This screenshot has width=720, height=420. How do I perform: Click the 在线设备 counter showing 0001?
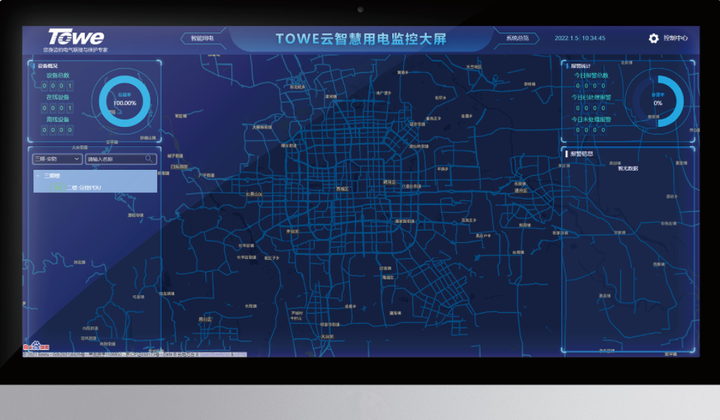point(57,108)
